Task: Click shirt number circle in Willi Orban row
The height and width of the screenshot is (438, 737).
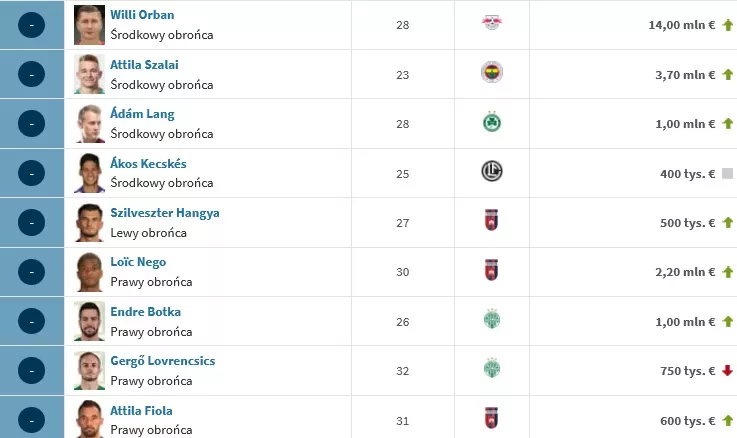Action: (31, 25)
